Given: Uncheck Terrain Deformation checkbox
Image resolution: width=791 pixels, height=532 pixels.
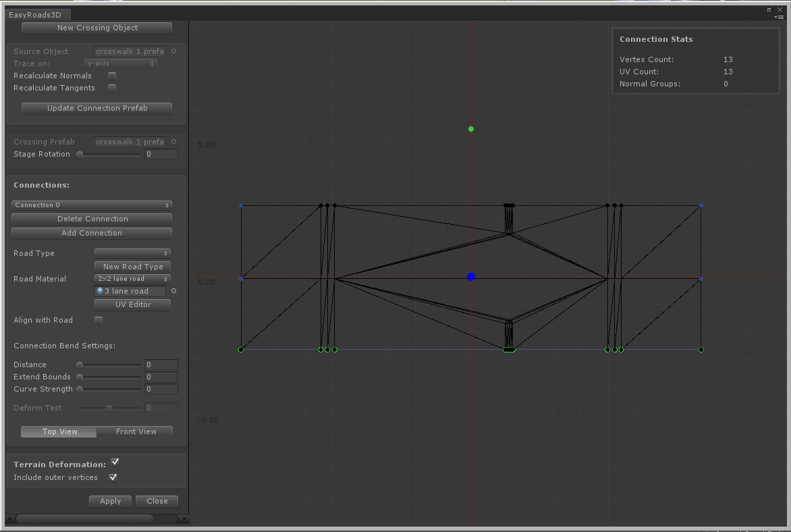Looking at the screenshot, I should coord(115,462).
